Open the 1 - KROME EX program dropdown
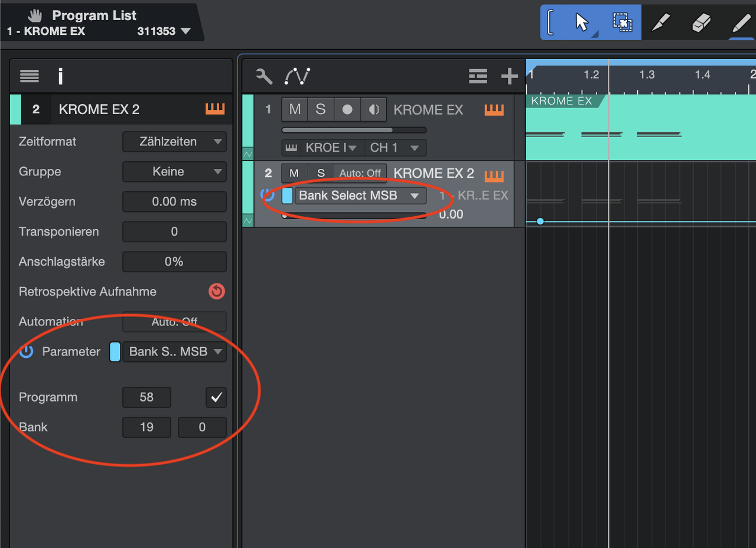 99,31
